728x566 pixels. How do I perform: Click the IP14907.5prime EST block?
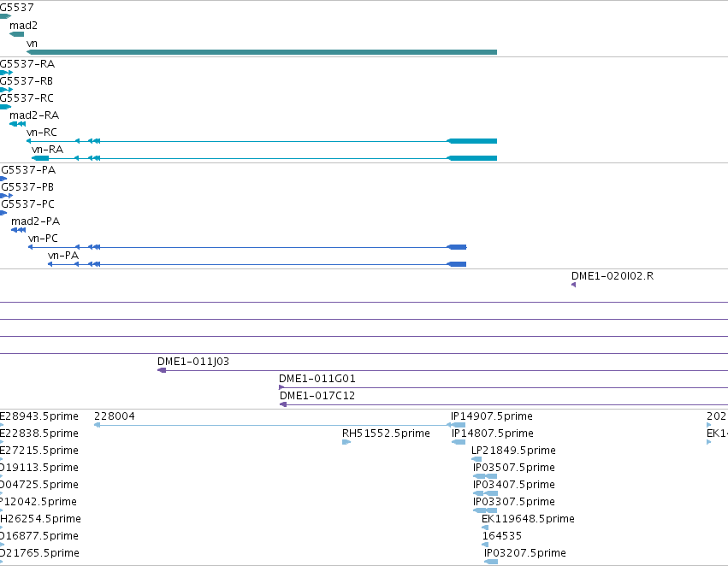459,425
